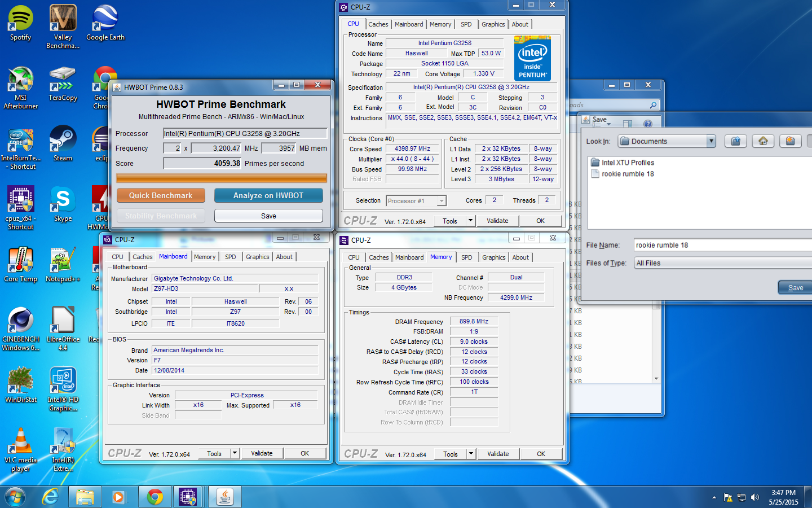The image size is (812, 508).
Task: Click the Explorer search box magnifier
Action: click(x=653, y=105)
